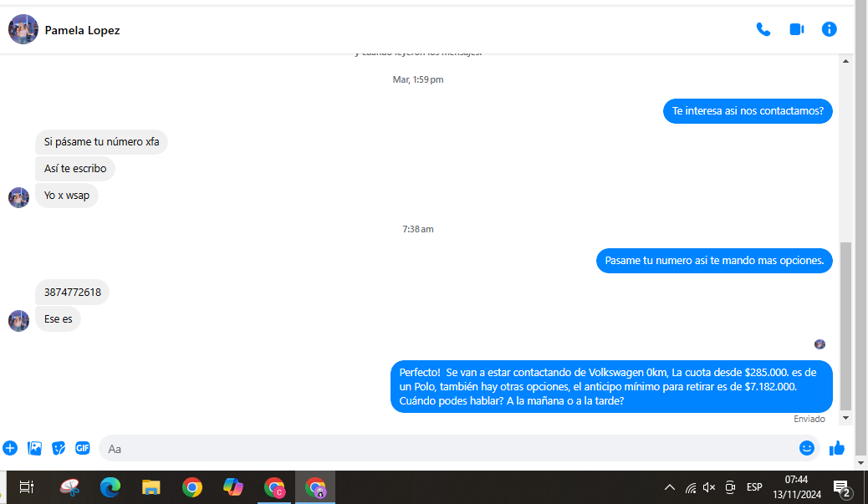Viewport: 868px width, 504px height.
Task: Send a thumbs up like
Action: pyautogui.click(x=837, y=448)
